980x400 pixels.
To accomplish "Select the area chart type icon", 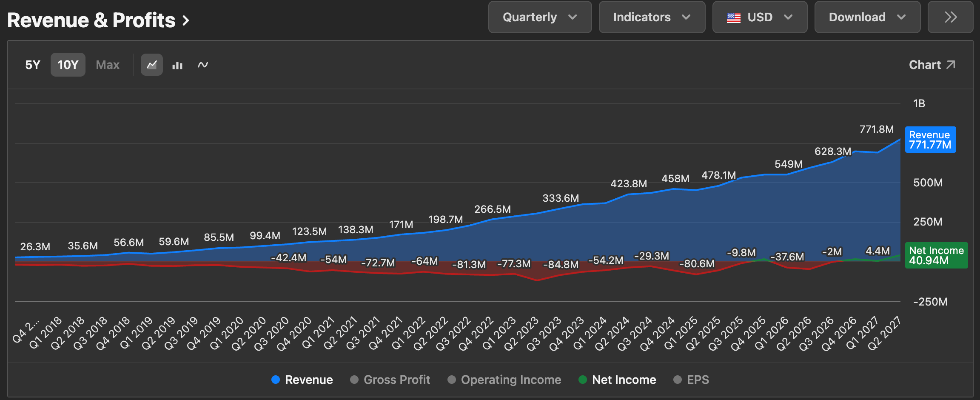I will pos(152,65).
